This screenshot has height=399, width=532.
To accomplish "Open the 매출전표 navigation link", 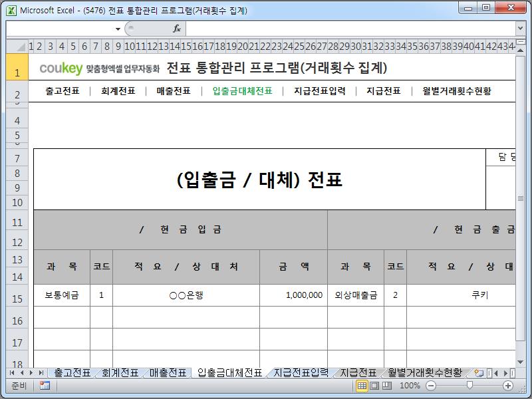I will [174, 91].
